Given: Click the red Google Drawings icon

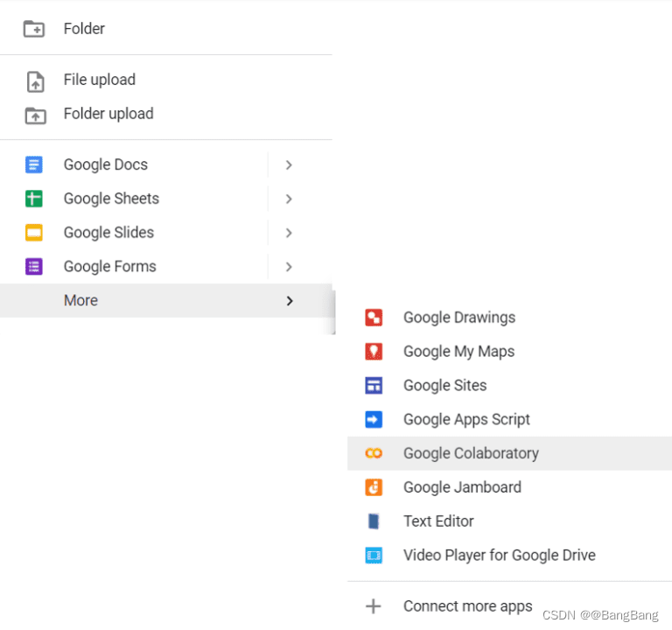Looking at the screenshot, I should (374, 318).
